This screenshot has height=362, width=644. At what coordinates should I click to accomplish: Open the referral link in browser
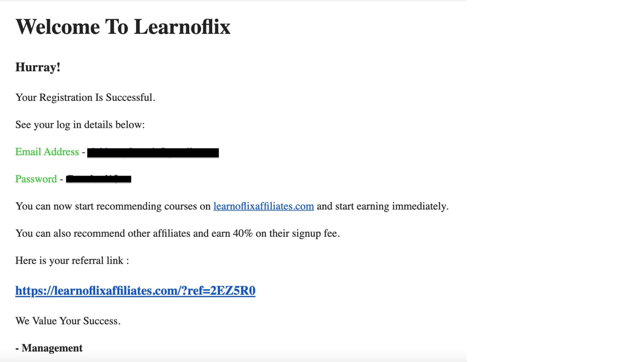pyautogui.click(x=135, y=290)
